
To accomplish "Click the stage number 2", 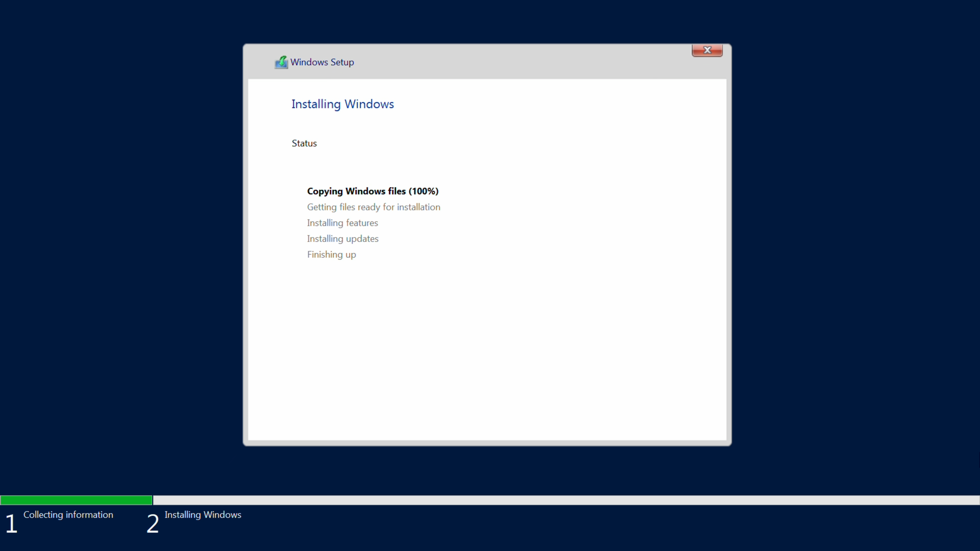I will coord(153,523).
